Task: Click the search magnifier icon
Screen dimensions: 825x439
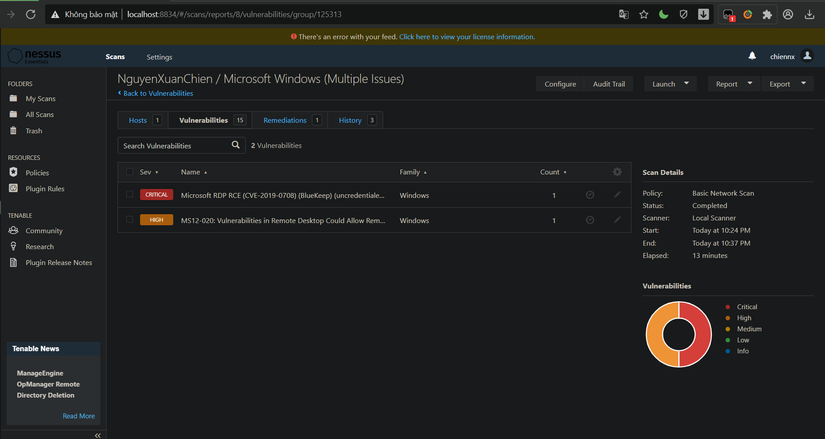Action: pos(236,145)
